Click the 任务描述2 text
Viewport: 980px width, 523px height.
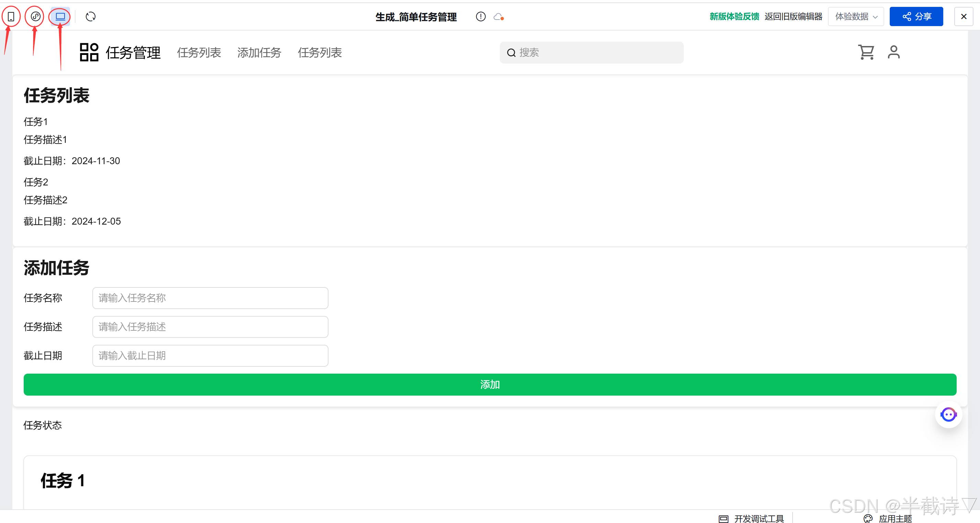pos(45,200)
